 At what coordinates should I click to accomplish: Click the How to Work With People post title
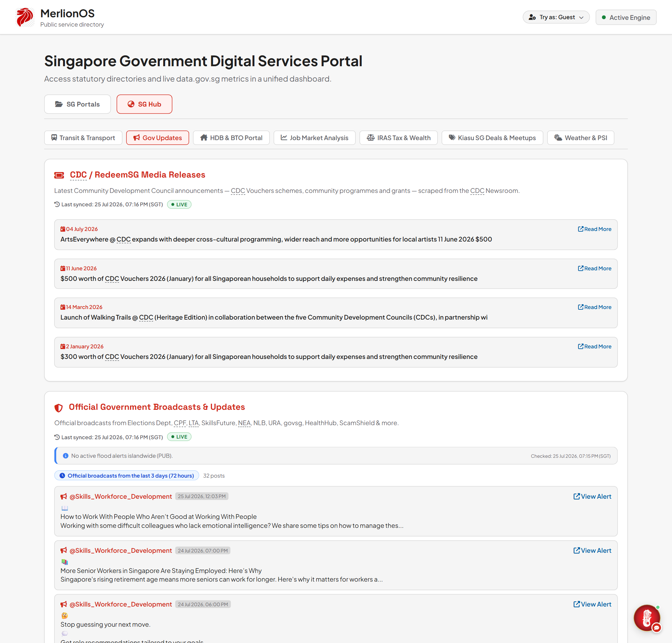click(x=158, y=517)
